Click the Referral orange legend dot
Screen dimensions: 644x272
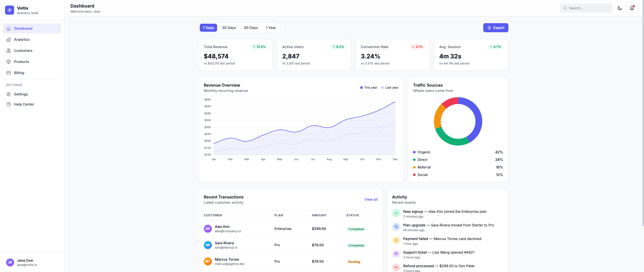pos(414,167)
